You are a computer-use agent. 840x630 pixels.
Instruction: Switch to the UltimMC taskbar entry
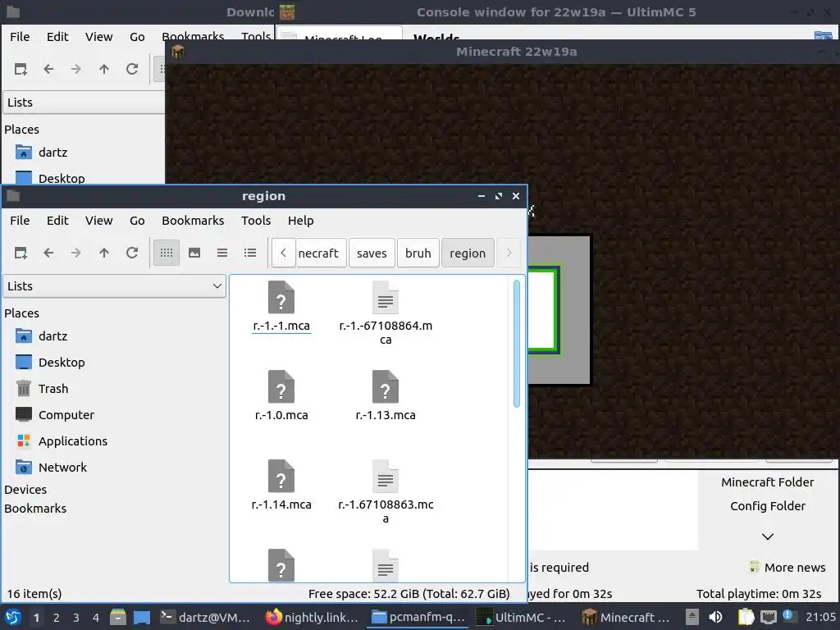click(521, 617)
